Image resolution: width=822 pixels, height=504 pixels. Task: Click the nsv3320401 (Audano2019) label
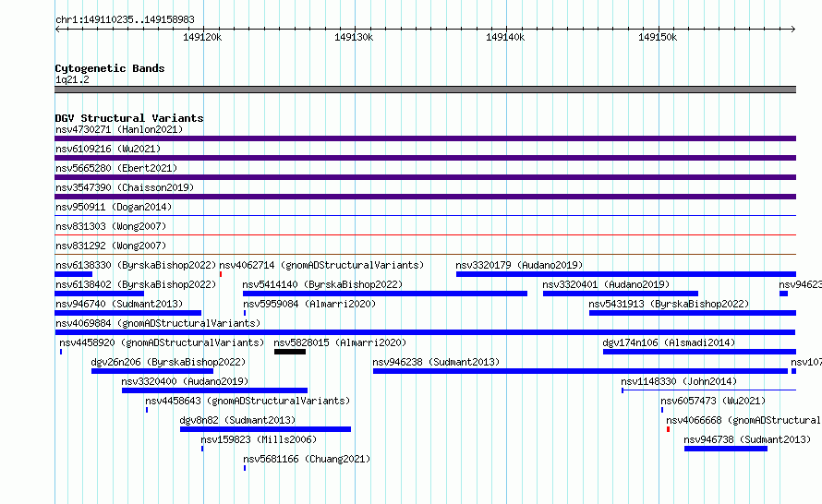coord(606,284)
